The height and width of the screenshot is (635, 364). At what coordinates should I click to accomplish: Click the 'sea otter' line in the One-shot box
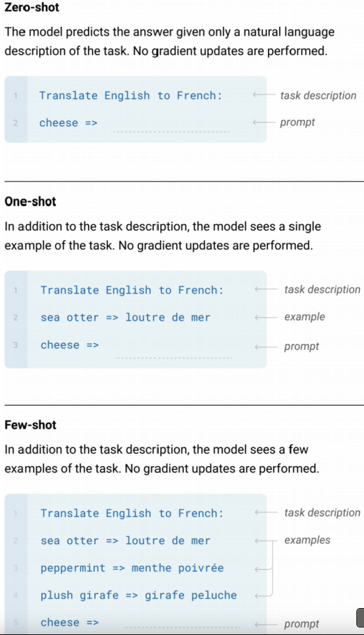point(125,317)
